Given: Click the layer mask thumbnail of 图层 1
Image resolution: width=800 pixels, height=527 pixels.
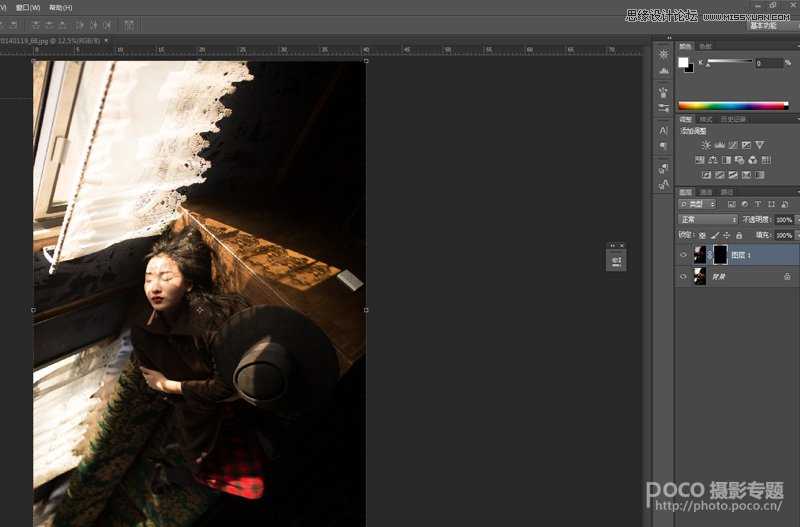Looking at the screenshot, I should pos(720,255).
